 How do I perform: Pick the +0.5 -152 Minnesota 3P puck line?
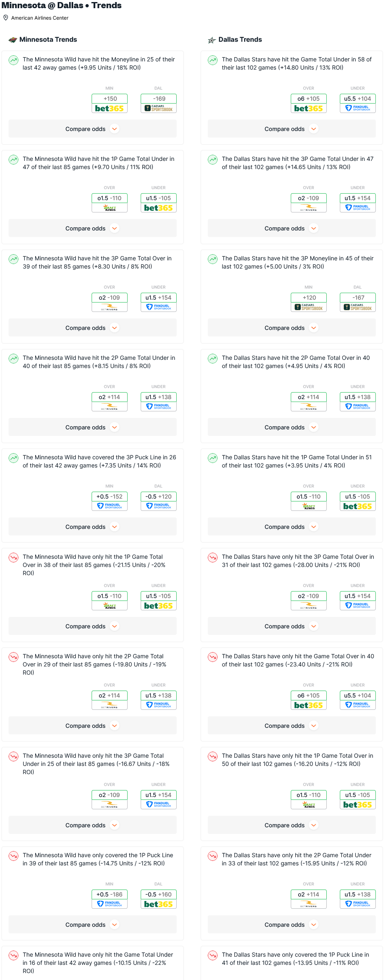pos(110,497)
